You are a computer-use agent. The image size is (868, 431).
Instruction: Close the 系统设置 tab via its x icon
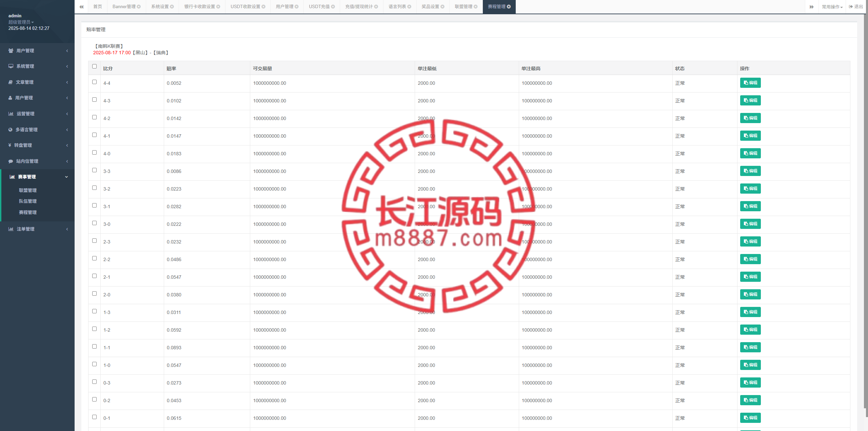172,7
